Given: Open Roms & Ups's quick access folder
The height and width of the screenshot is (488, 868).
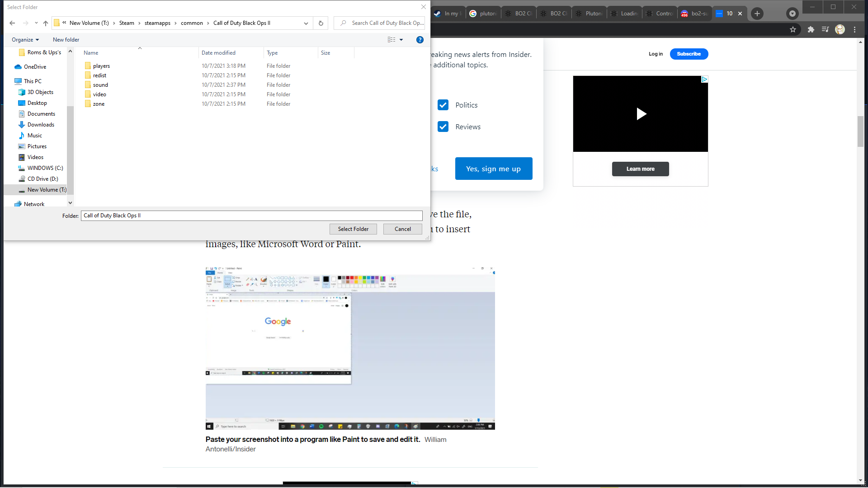Looking at the screenshot, I should [x=44, y=52].
